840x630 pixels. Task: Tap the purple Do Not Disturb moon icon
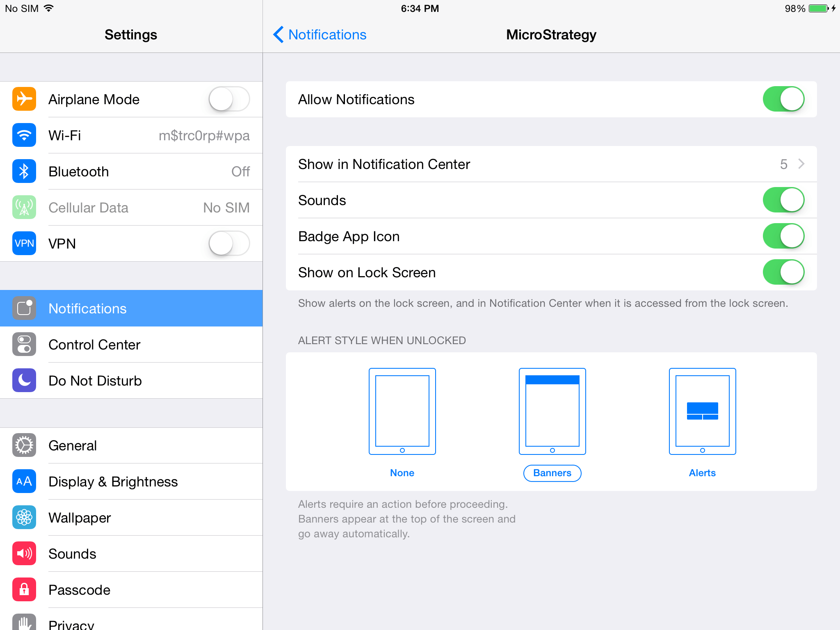click(24, 381)
